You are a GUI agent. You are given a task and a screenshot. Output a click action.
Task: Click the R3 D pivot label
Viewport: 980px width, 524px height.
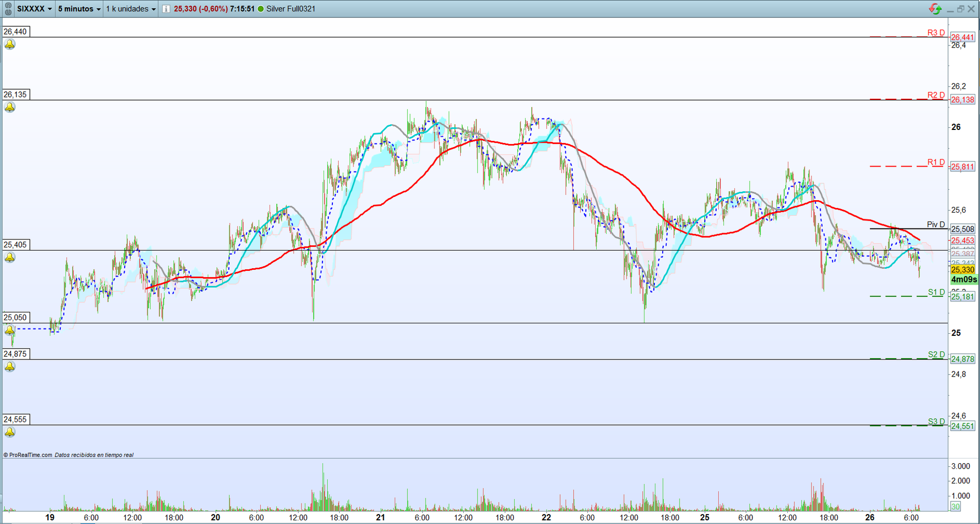[x=936, y=32]
